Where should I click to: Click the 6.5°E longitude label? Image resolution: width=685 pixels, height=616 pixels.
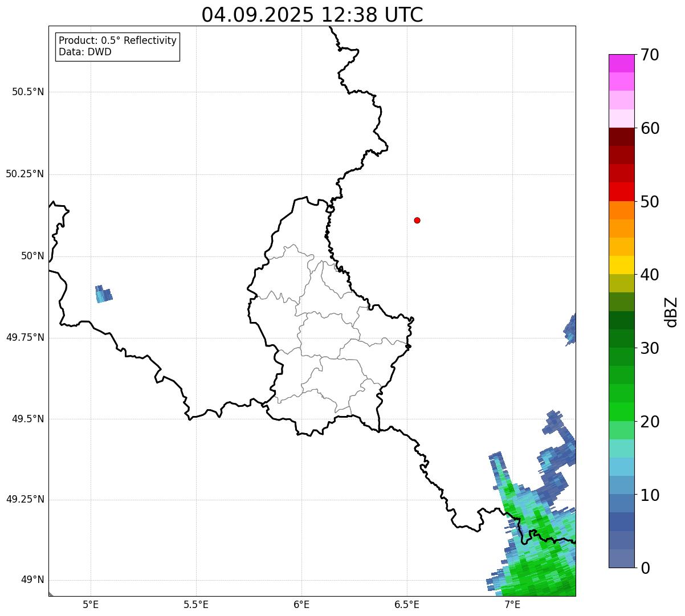click(x=407, y=605)
